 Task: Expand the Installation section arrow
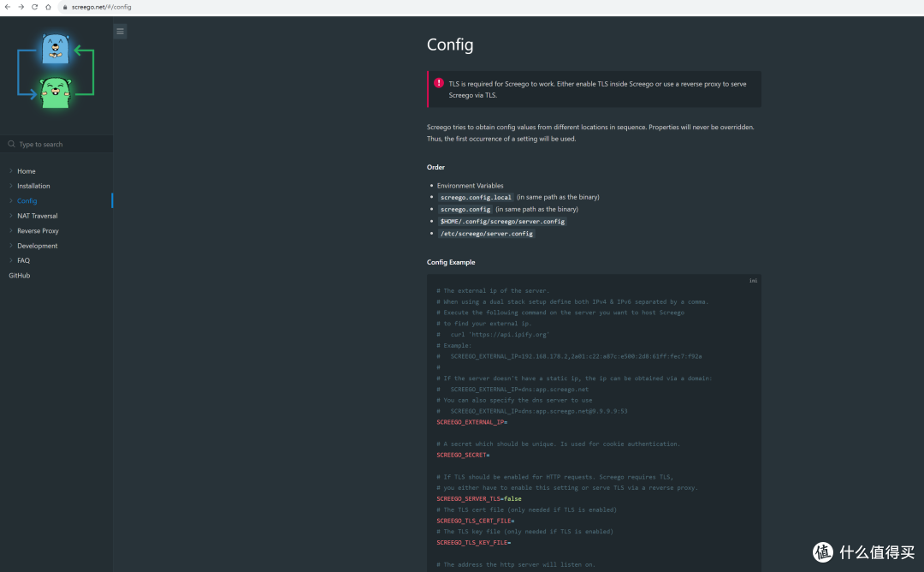(11, 186)
